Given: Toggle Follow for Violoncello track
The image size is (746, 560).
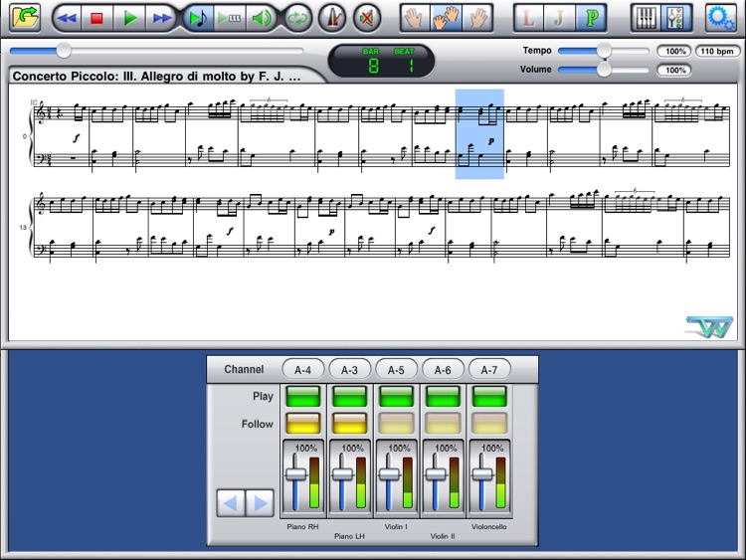Looking at the screenshot, I should [x=489, y=423].
